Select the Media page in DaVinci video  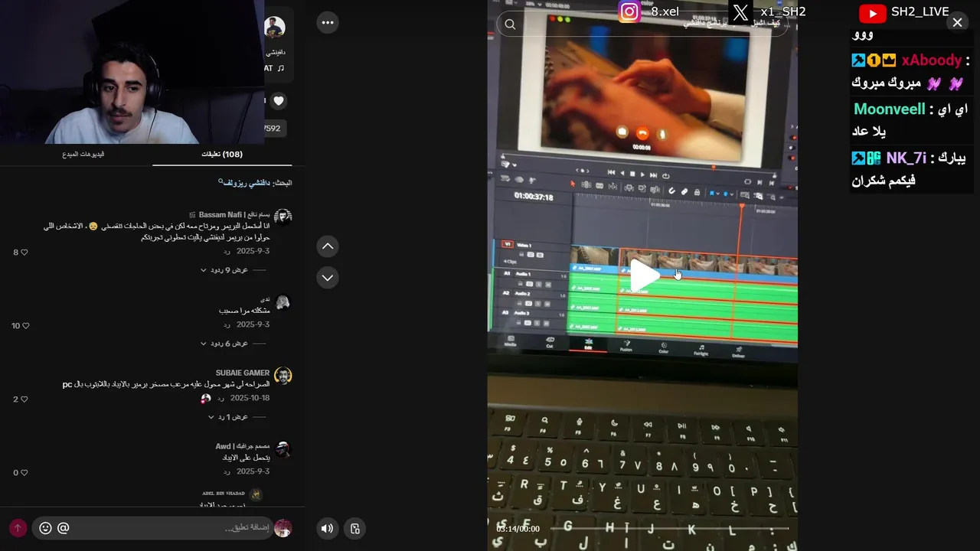pos(510,342)
